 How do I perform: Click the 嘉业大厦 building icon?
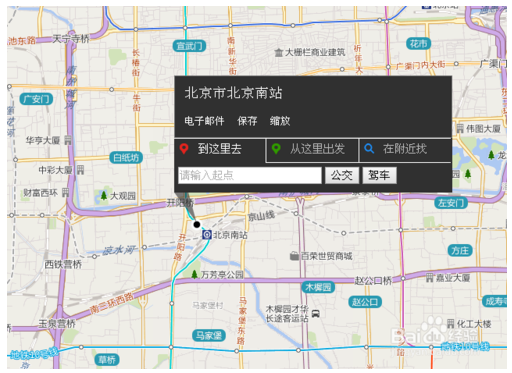point(430,277)
